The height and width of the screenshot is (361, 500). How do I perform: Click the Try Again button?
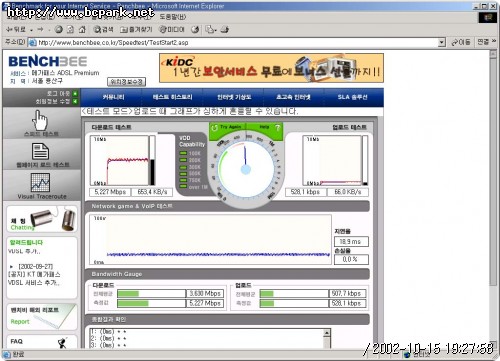point(227,127)
